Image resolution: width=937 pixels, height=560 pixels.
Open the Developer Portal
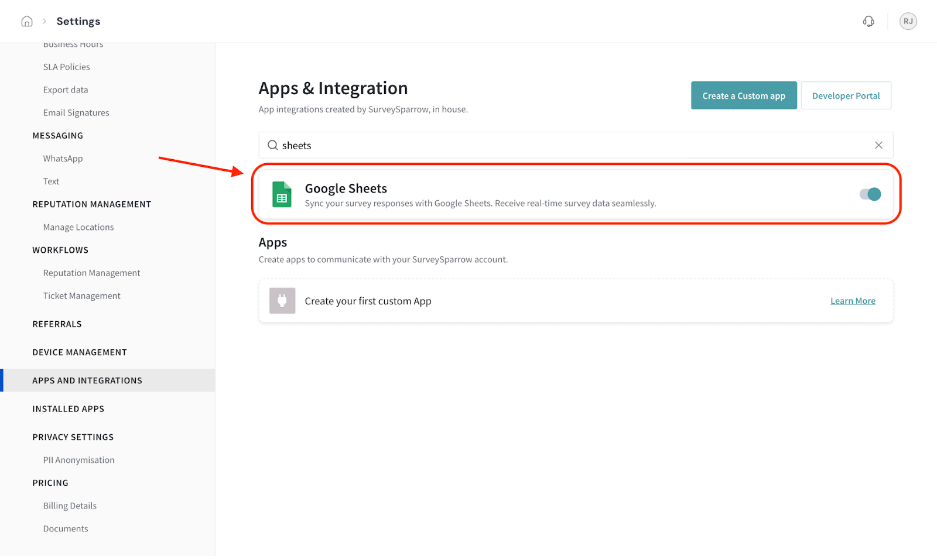(846, 95)
